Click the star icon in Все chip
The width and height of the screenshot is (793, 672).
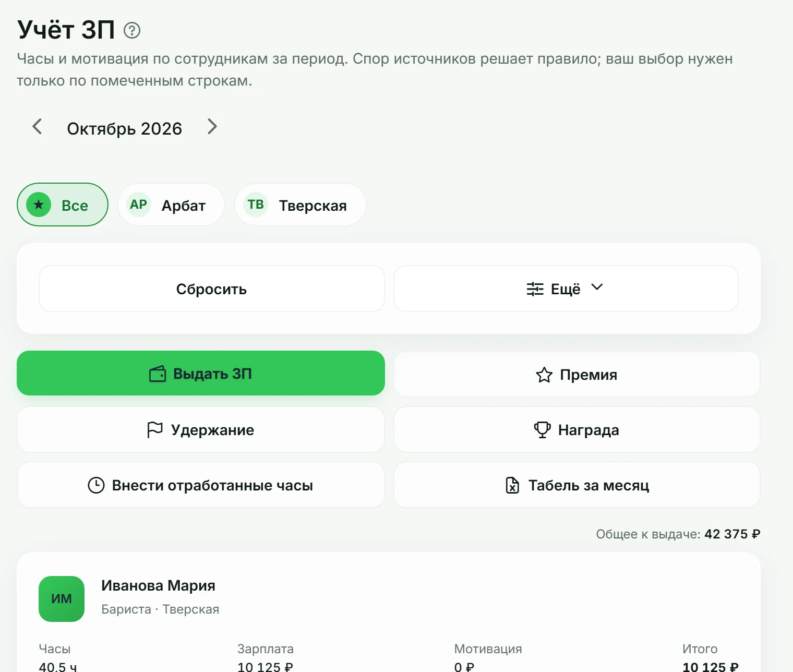click(39, 205)
